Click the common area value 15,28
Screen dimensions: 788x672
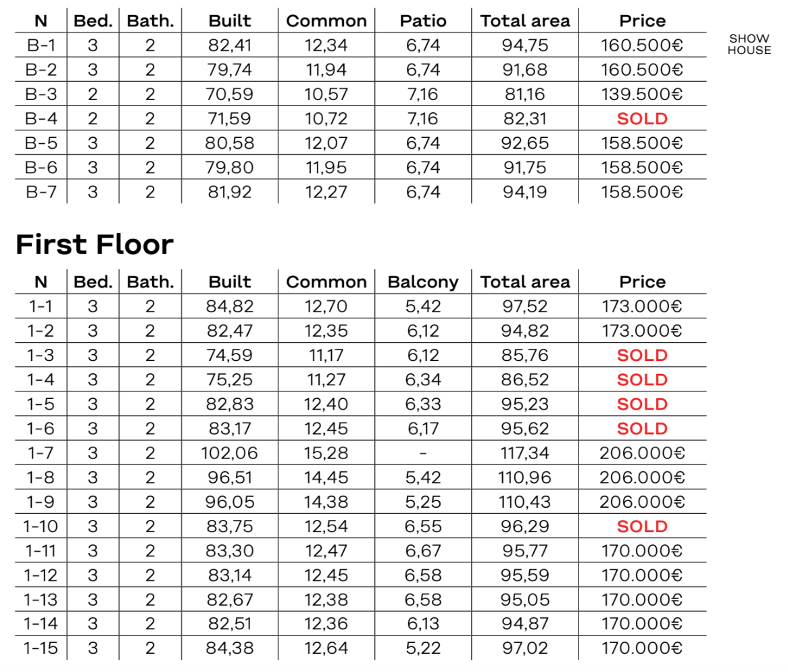click(x=326, y=453)
